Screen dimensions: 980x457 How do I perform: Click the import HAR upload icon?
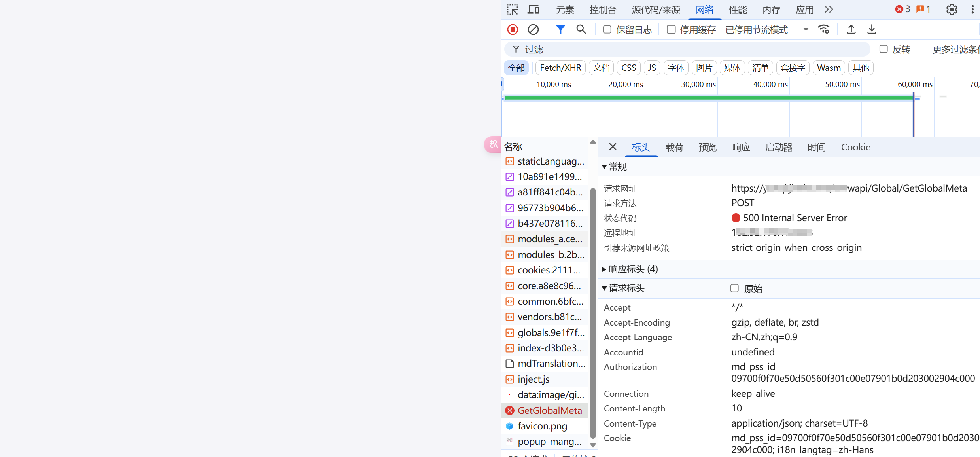coord(851,29)
